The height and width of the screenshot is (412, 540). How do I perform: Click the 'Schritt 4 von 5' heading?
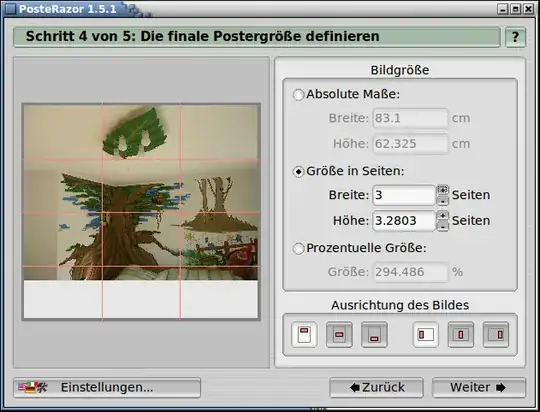[x=202, y=37]
